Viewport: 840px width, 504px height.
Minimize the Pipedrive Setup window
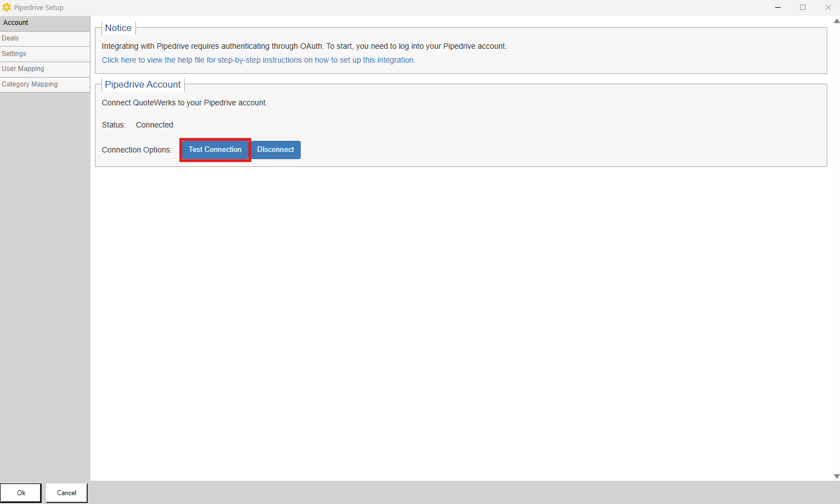point(778,7)
